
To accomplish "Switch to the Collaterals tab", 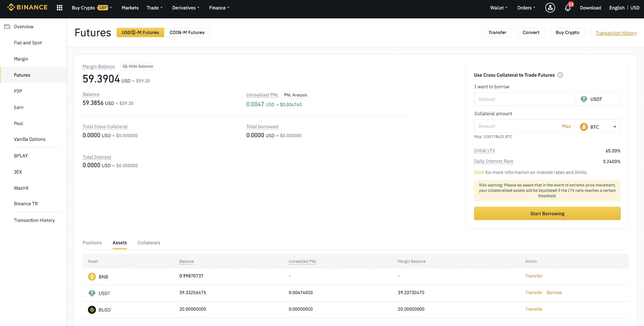I will (149, 243).
